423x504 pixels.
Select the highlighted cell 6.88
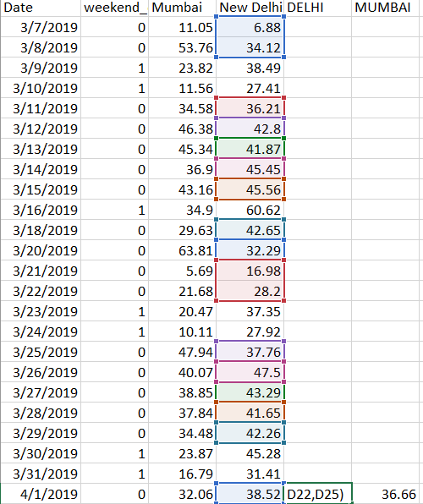click(x=250, y=27)
